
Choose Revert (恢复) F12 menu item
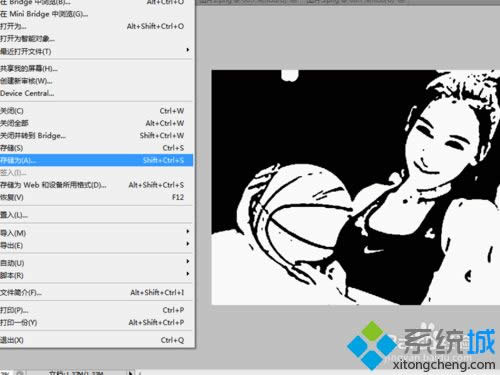pyautogui.click(x=96, y=197)
